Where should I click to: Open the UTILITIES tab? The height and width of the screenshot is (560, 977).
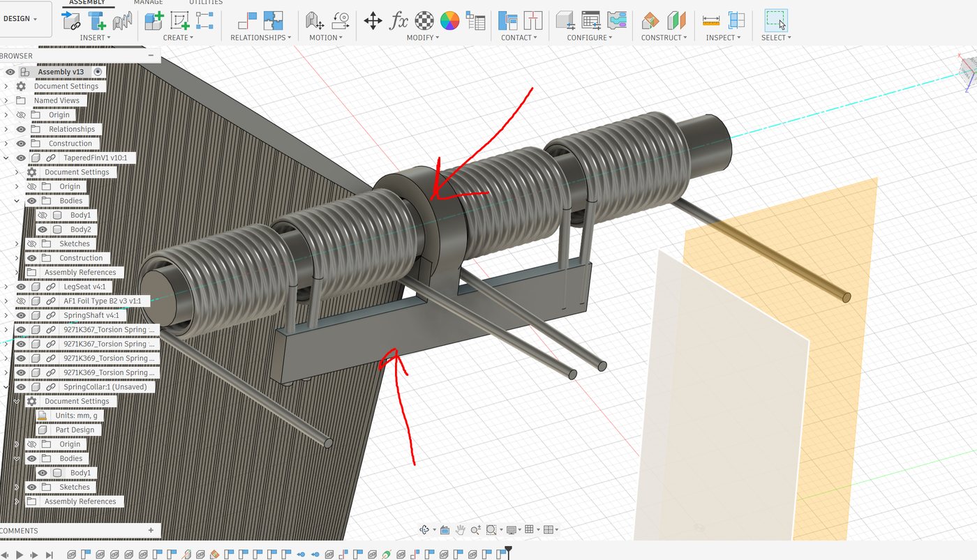(x=206, y=3)
